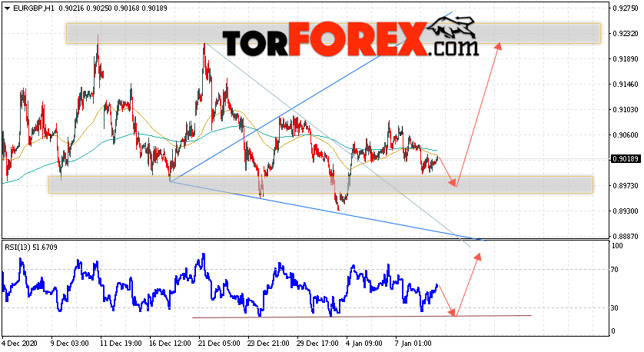644x352 pixels.
Task: Select the RSI 100 level label
Action: point(617,246)
